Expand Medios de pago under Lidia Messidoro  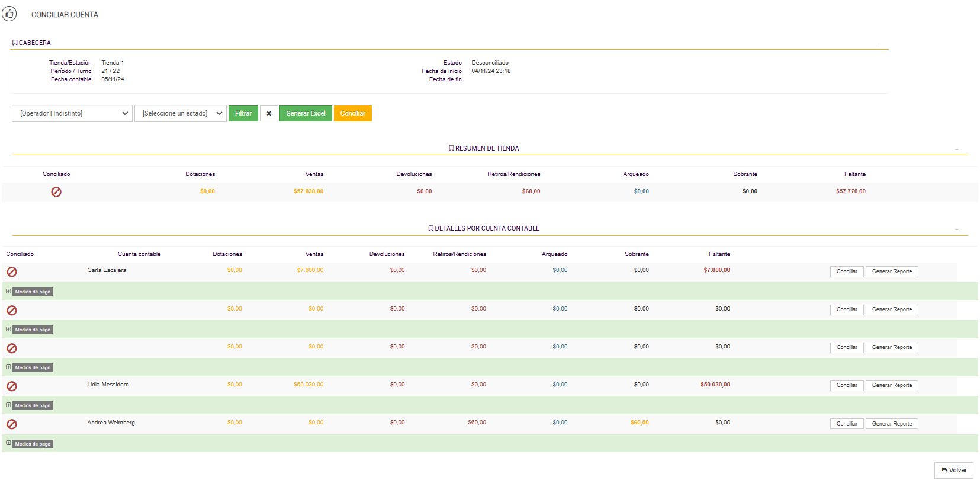9,405
